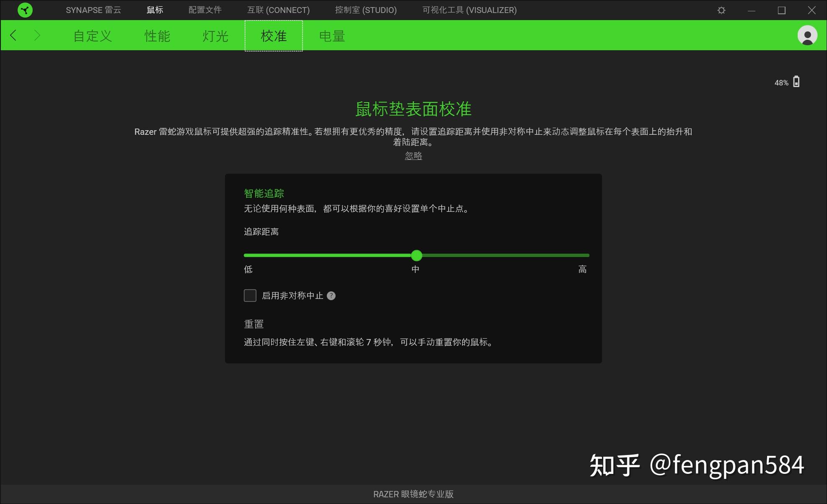The width and height of the screenshot is (827, 504).
Task: Switch to the 自定义 tab
Action: tap(92, 36)
